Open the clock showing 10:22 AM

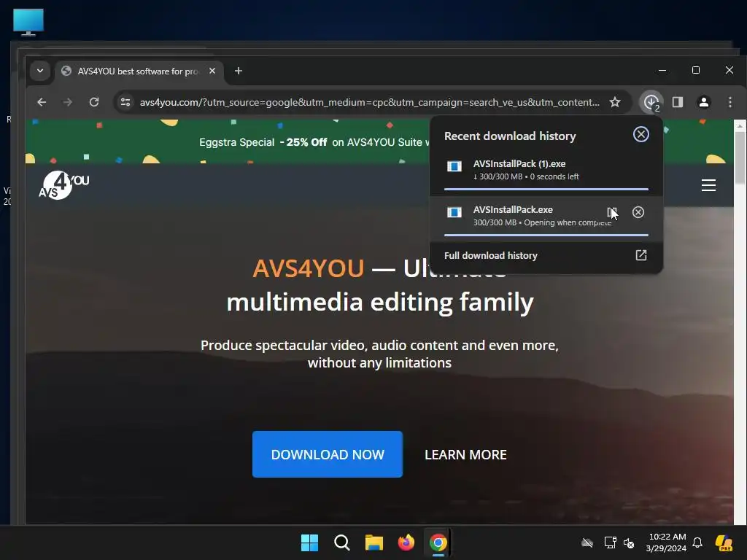pyautogui.click(x=667, y=542)
